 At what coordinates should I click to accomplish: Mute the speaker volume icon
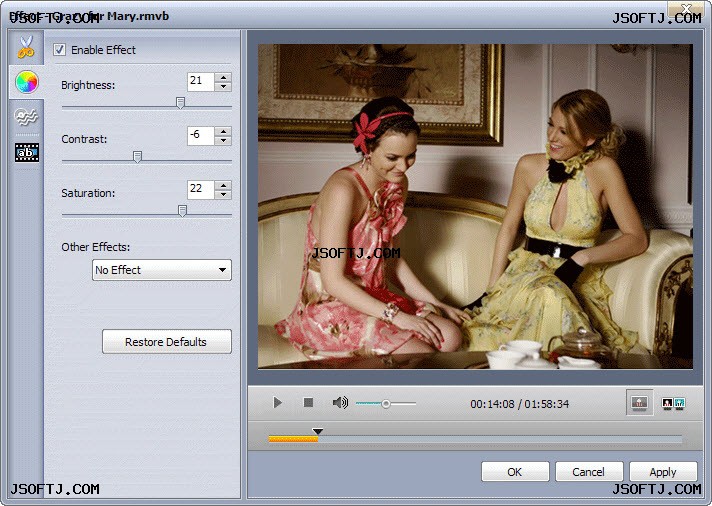340,402
